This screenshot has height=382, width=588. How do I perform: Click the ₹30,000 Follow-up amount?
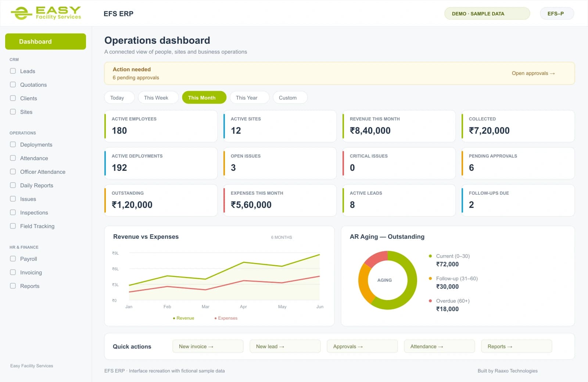[x=447, y=286]
